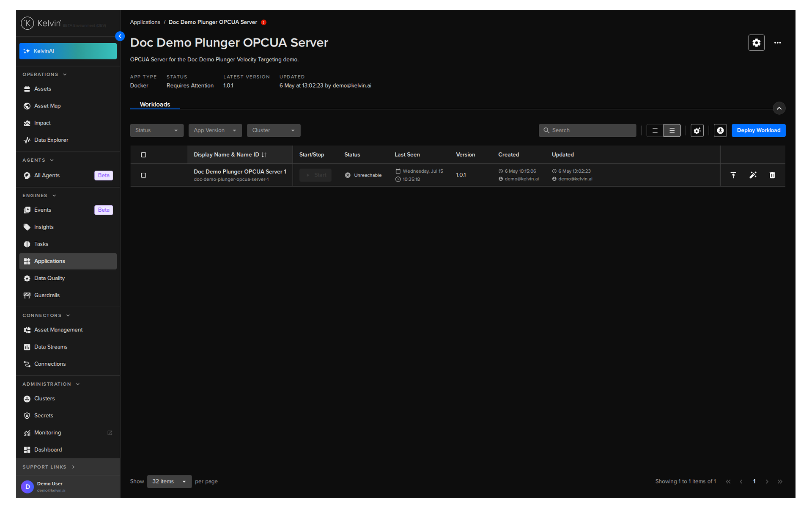Viewport: 812px width, 508px height.
Task: Open Asset Map in the sidebar
Action: (x=68, y=106)
